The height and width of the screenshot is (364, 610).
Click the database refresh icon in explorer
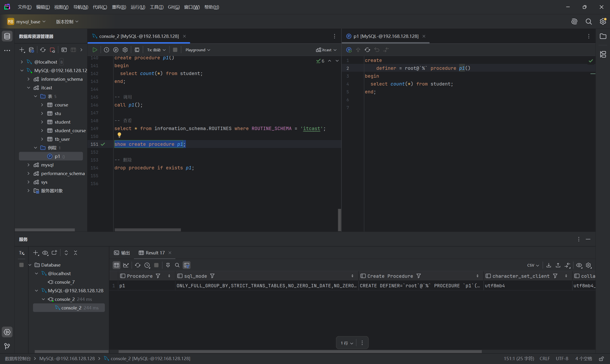pyautogui.click(x=43, y=50)
